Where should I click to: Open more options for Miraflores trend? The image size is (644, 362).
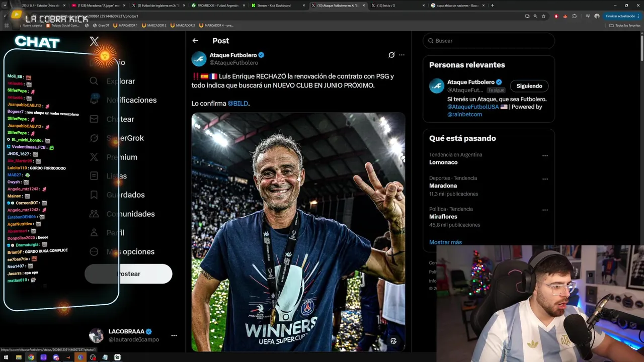click(x=545, y=210)
